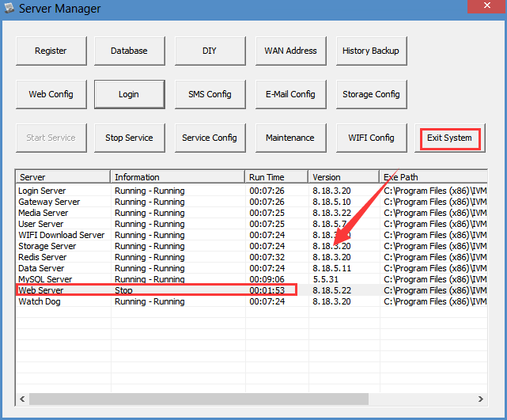
Task: Click version 5.5.31 cell
Action: click(x=326, y=279)
